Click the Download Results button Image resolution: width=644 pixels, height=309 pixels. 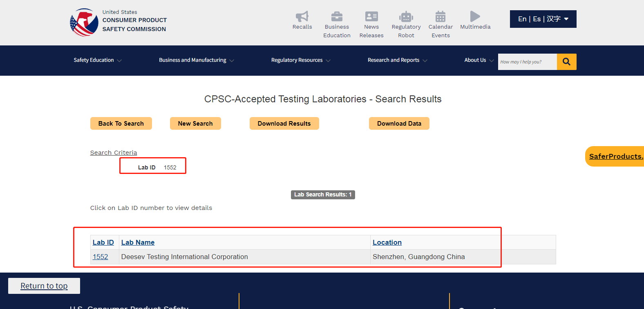click(x=284, y=124)
